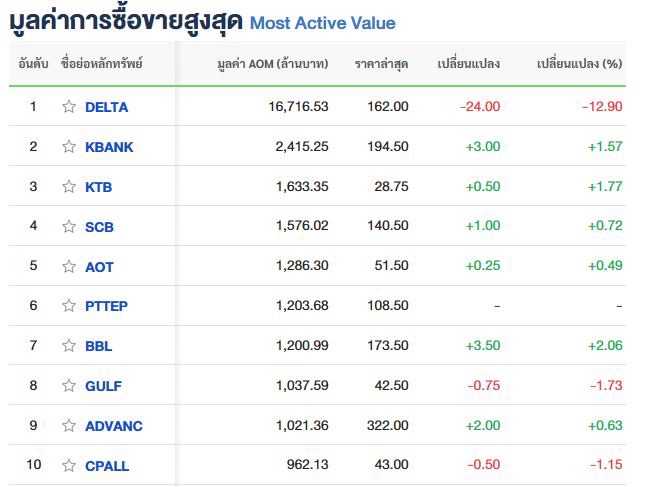Star the GULF stock row
Image resolution: width=646 pixels, height=487 pixels.
69,386
